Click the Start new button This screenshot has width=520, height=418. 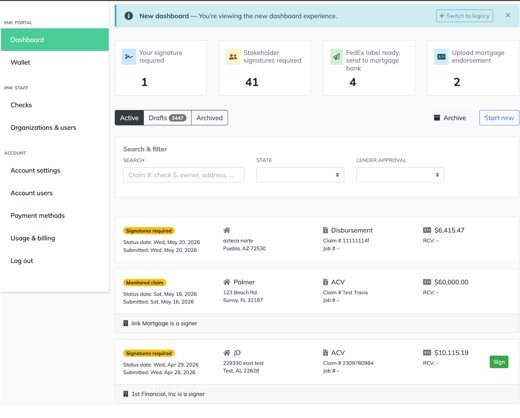(499, 118)
